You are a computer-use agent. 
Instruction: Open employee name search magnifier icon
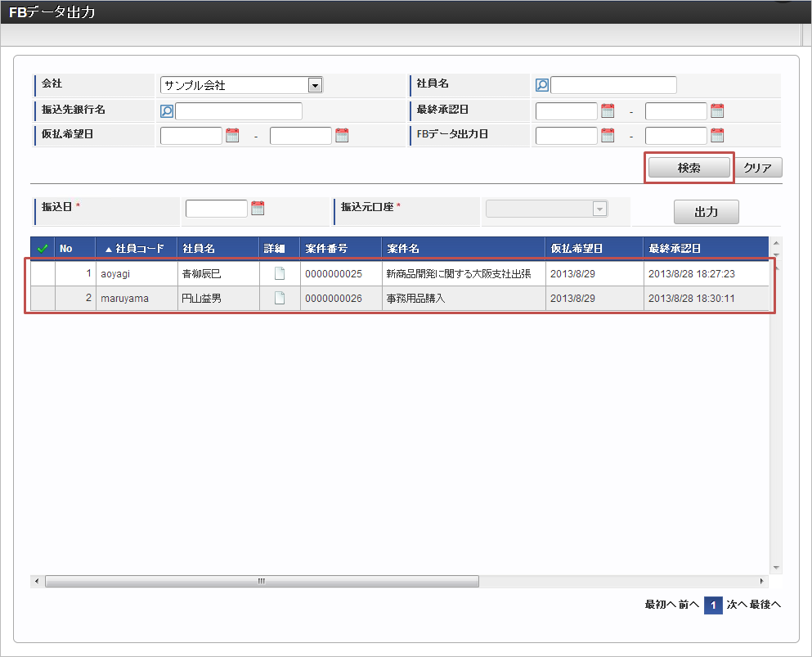click(541, 85)
